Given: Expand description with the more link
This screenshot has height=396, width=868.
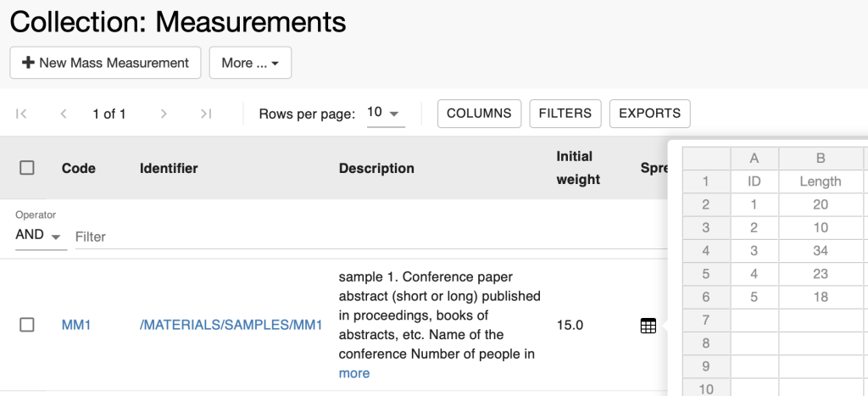Looking at the screenshot, I should (353, 373).
